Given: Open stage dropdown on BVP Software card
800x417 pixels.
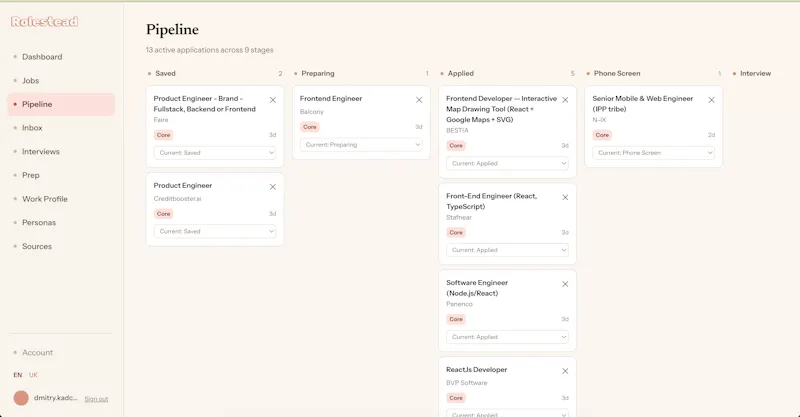Looking at the screenshot, I should 507,413.
